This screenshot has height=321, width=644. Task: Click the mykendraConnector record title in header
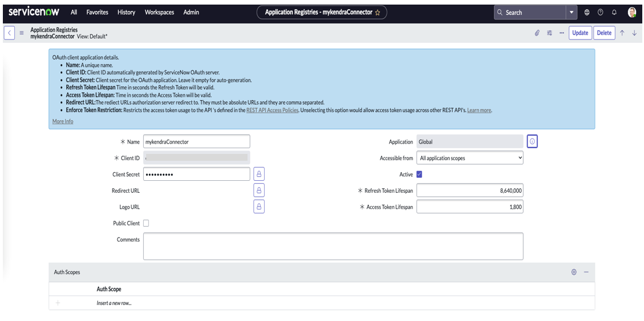click(x=53, y=36)
